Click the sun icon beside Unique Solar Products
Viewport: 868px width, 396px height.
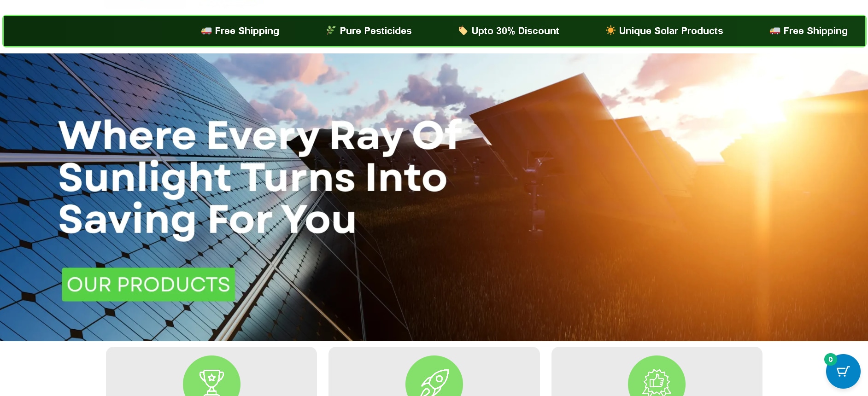coord(610,30)
